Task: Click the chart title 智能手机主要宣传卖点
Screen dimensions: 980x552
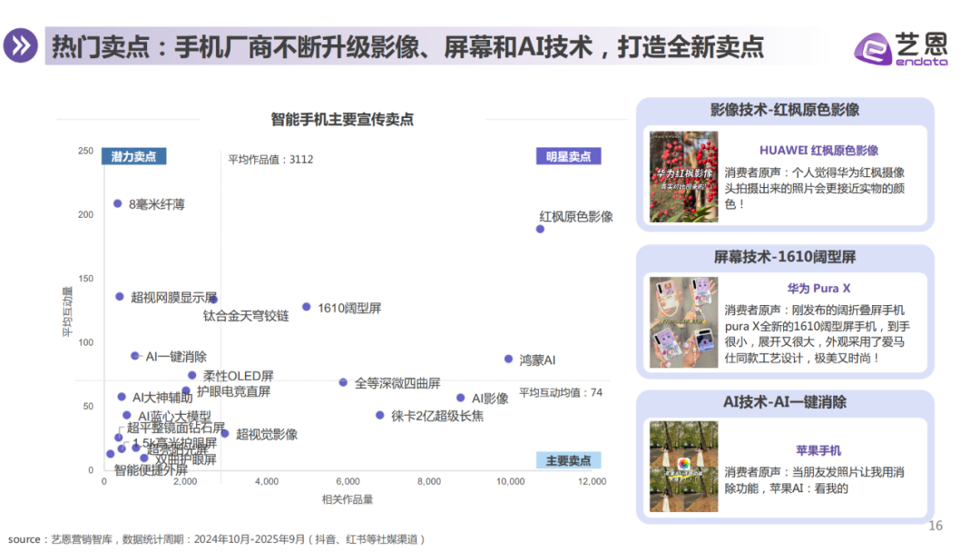Action: [342, 120]
